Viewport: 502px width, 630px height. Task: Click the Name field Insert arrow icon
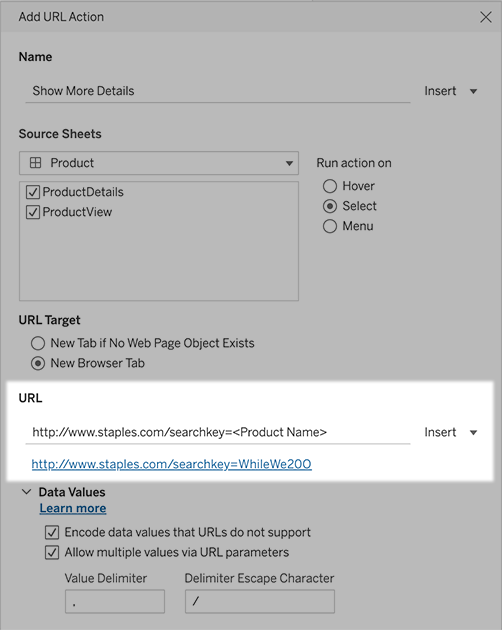click(473, 91)
